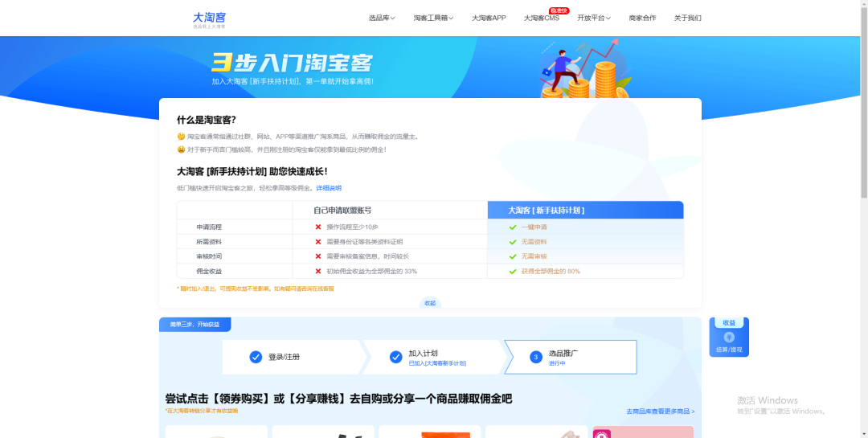
Task: Expand the 开放平台 dropdown
Action: 594,18
